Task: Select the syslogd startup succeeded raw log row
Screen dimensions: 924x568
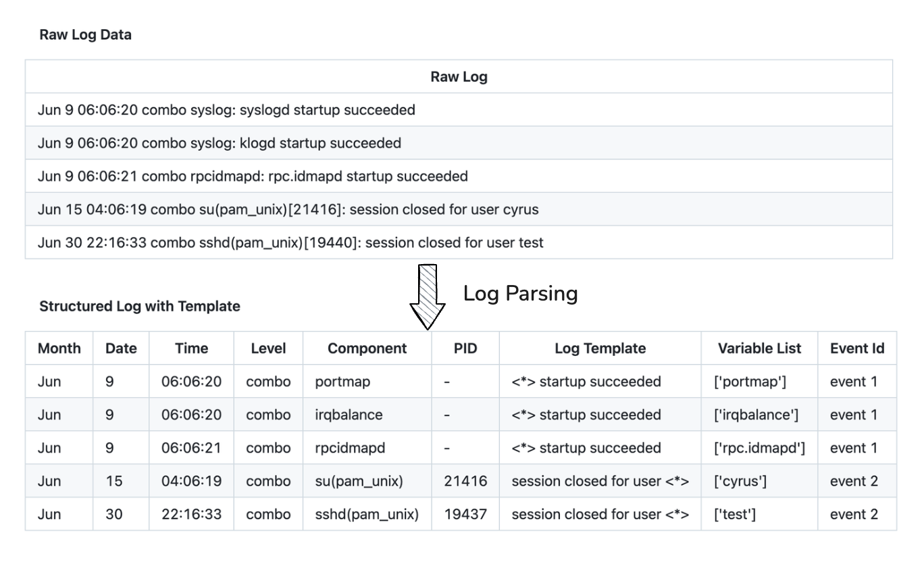Action: click(x=226, y=109)
